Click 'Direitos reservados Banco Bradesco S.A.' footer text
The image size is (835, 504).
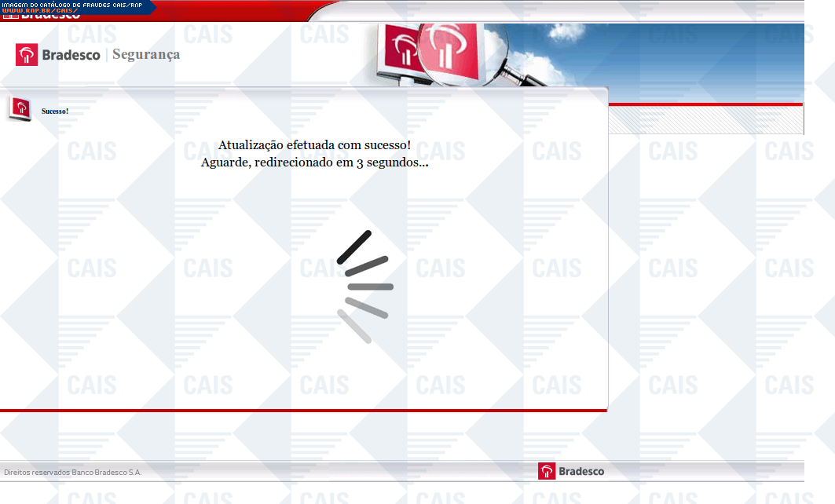(x=73, y=473)
